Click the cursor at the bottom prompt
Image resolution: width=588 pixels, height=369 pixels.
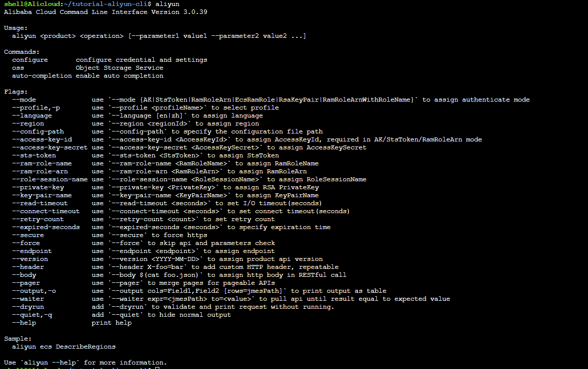(157, 368)
